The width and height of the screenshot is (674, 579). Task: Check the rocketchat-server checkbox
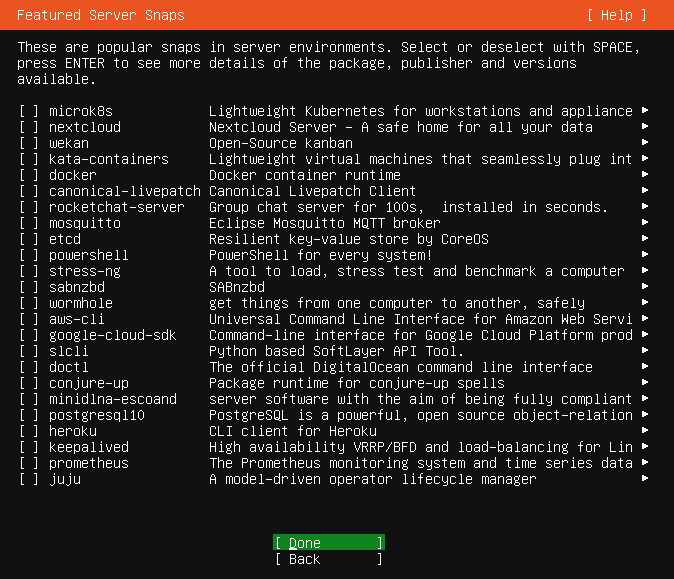click(29, 207)
